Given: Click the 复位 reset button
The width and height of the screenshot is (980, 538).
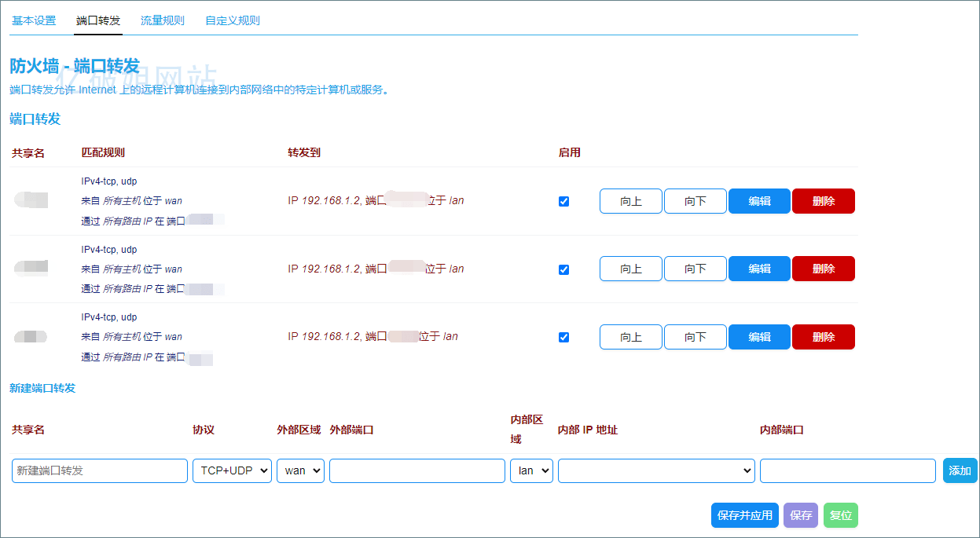Looking at the screenshot, I should pos(840,515).
